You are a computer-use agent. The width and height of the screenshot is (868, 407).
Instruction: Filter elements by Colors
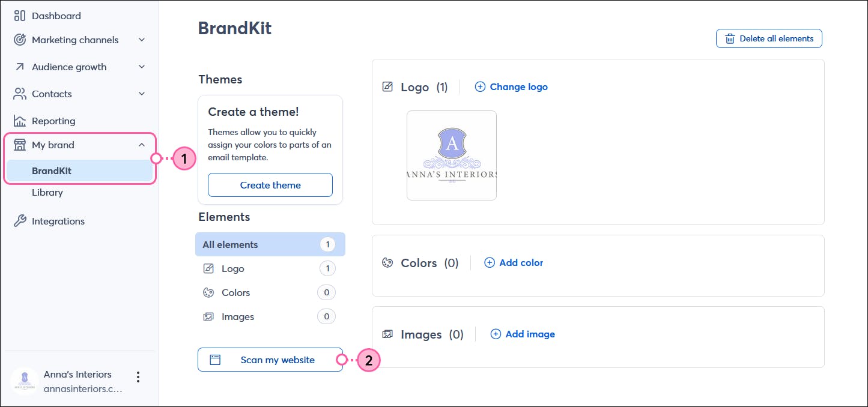point(235,292)
